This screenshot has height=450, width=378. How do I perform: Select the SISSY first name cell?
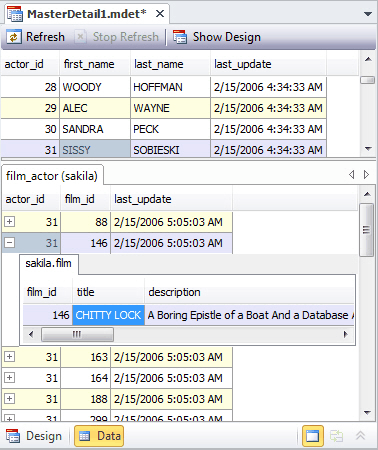click(x=95, y=149)
